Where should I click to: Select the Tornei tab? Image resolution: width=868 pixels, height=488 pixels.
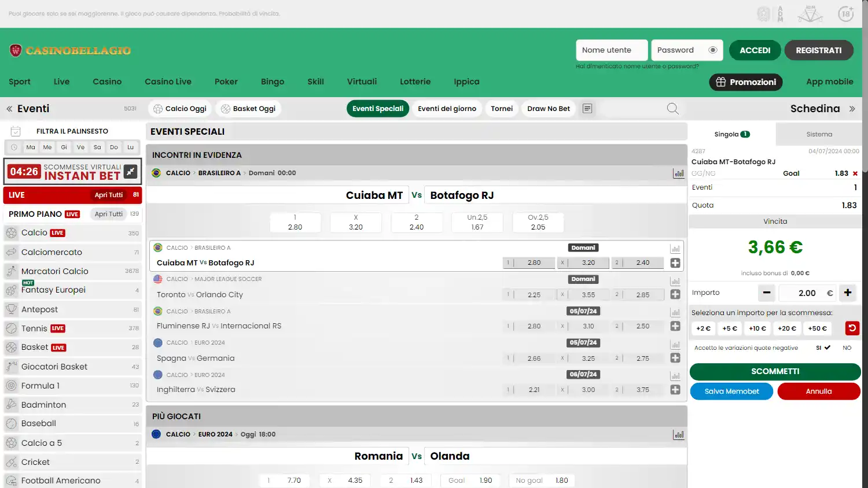click(x=502, y=109)
